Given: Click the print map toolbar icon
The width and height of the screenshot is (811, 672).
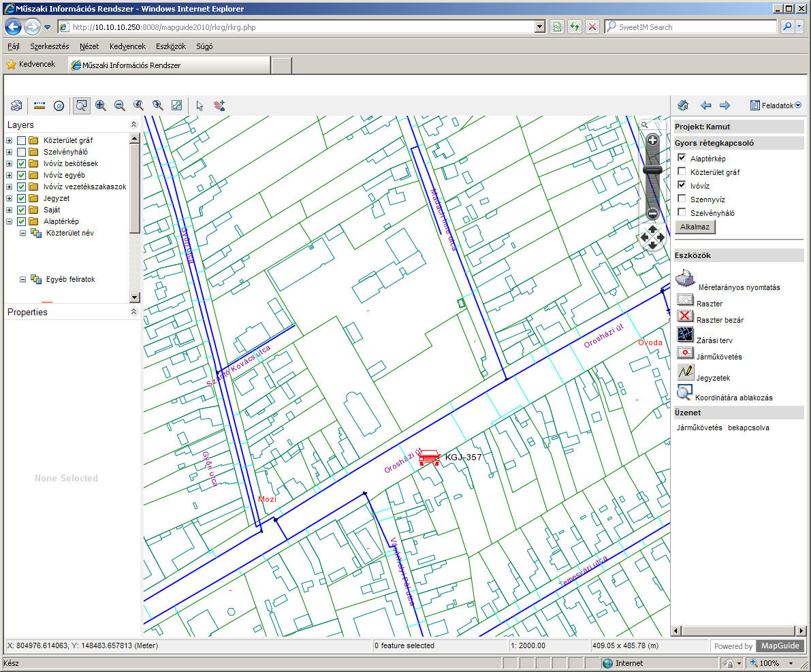Looking at the screenshot, I should [x=16, y=106].
